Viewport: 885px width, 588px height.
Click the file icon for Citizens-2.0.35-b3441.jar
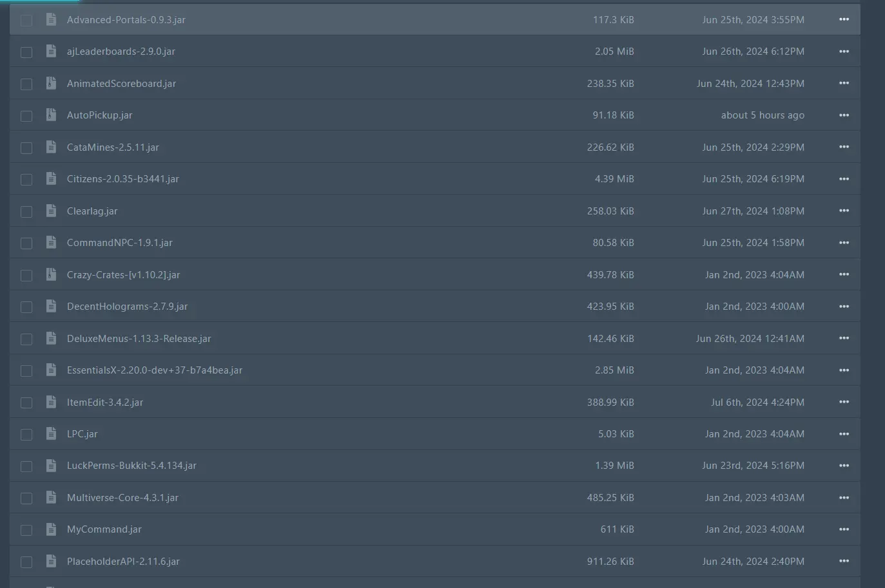[x=51, y=178]
